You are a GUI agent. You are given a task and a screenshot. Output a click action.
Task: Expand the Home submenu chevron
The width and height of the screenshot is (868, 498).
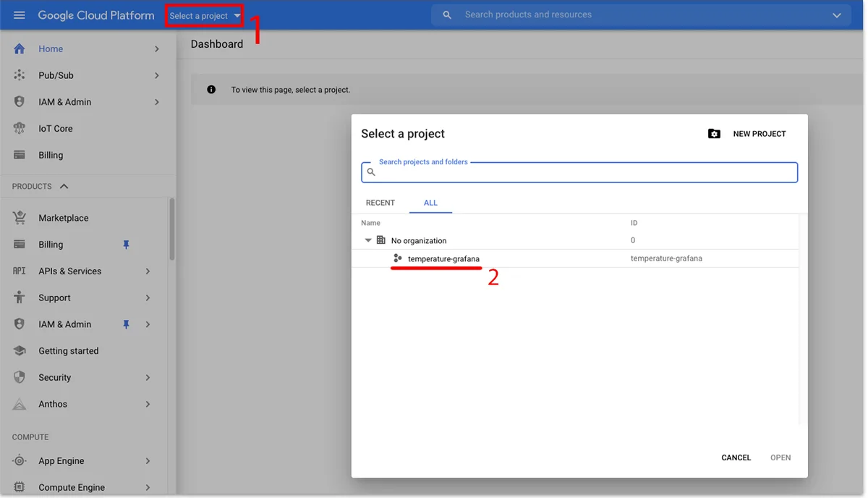pyautogui.click(x=157, y=48)
